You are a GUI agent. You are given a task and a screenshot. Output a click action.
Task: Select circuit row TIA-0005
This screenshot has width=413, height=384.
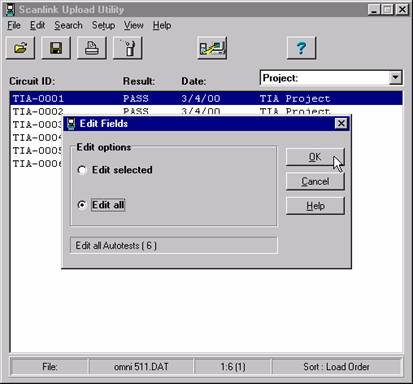37,151
